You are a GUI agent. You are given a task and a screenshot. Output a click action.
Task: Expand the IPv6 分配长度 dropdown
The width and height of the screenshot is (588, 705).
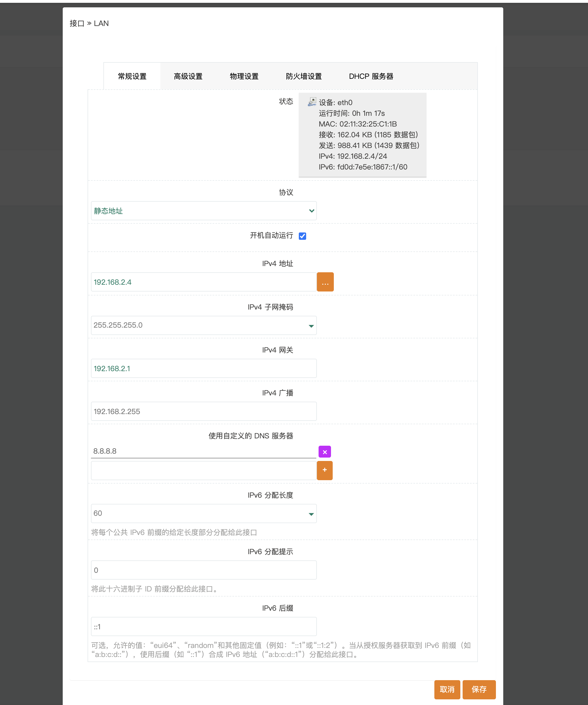pos(204,513)
